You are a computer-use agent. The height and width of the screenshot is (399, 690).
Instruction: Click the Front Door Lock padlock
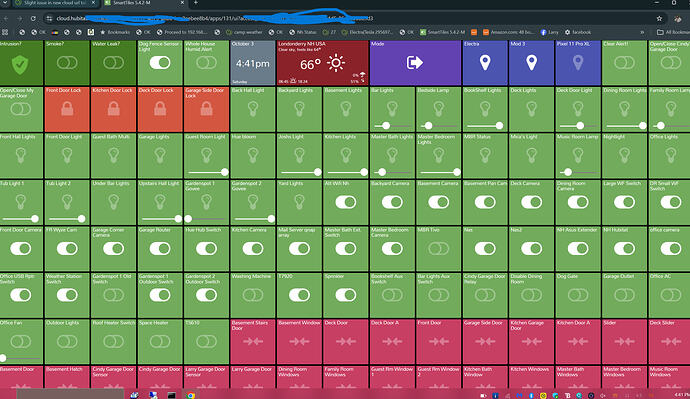(x=67, y=109)
